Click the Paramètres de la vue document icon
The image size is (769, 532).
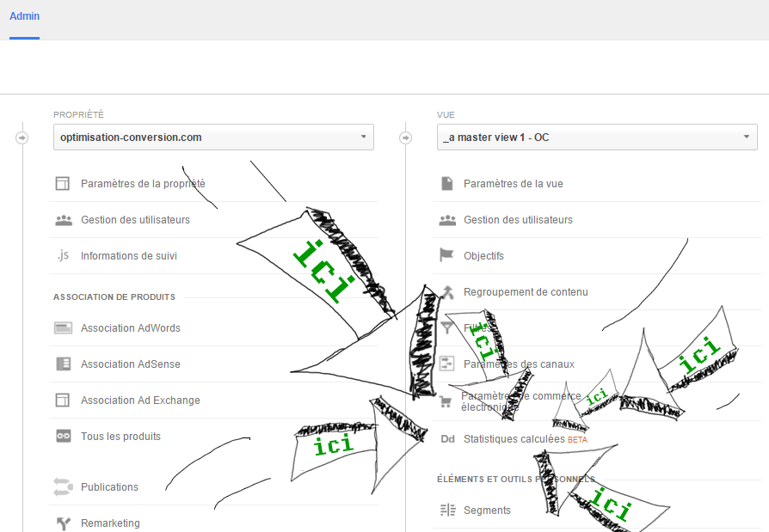coord(446,184)
